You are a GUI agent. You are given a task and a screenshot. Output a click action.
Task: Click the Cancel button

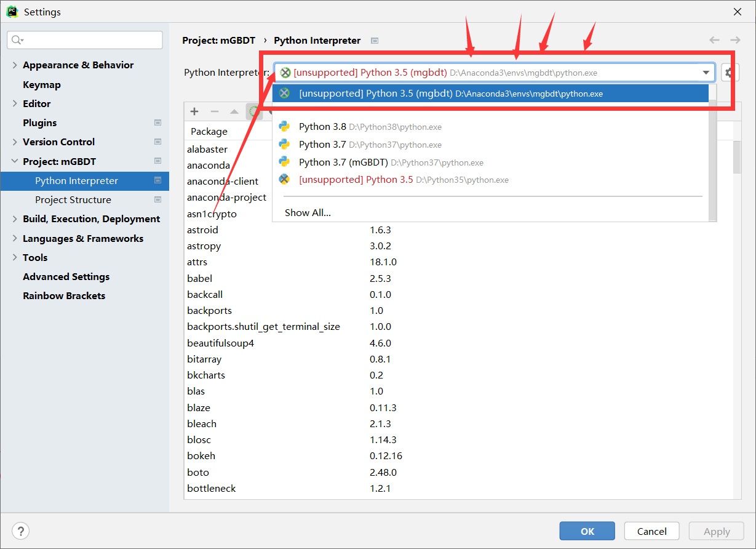(x=651, y=531)
